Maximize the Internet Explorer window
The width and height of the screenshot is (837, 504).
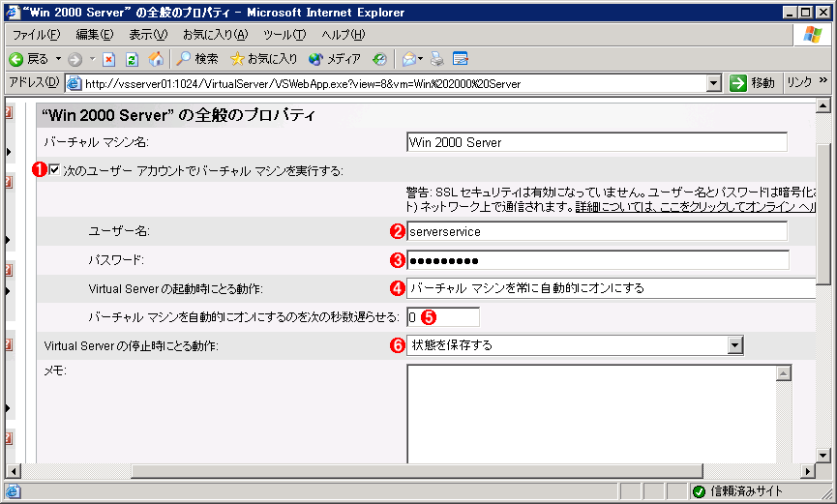(x=805, y=12)
